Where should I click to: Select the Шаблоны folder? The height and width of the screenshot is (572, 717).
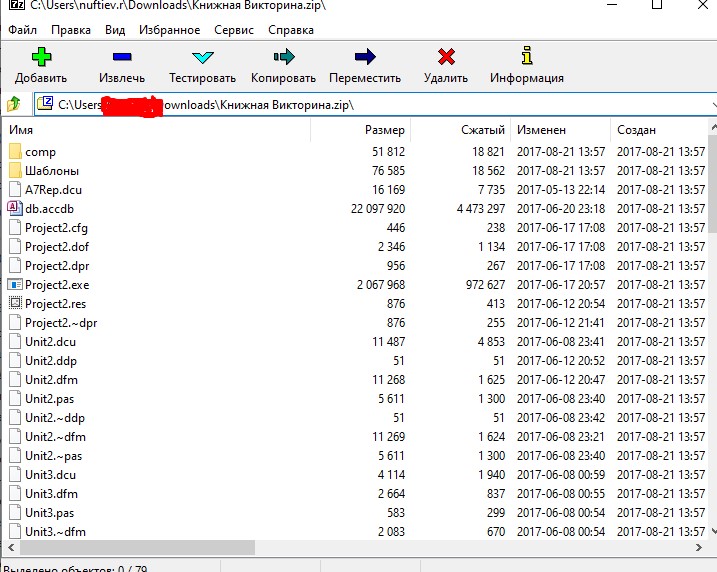pos(52,171)
